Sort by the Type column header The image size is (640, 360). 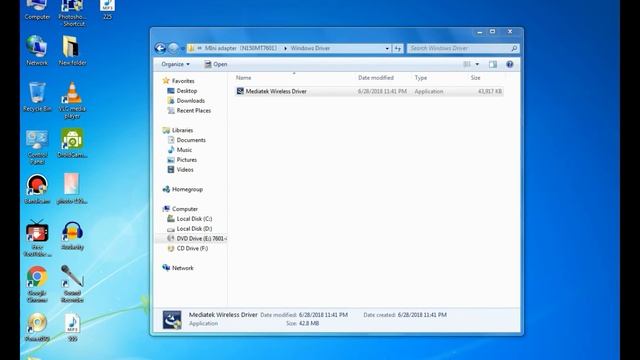point(421,78)
